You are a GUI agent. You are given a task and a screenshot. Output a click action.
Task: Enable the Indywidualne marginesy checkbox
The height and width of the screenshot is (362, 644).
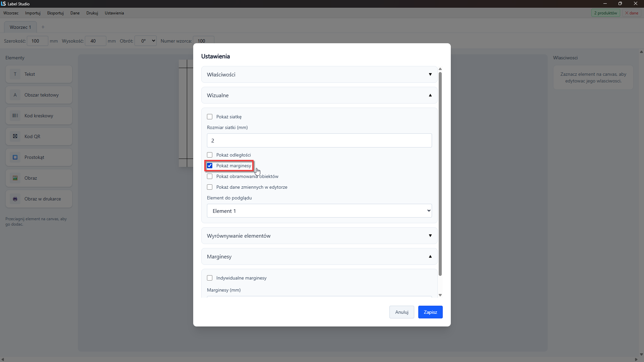coord(210,278)
